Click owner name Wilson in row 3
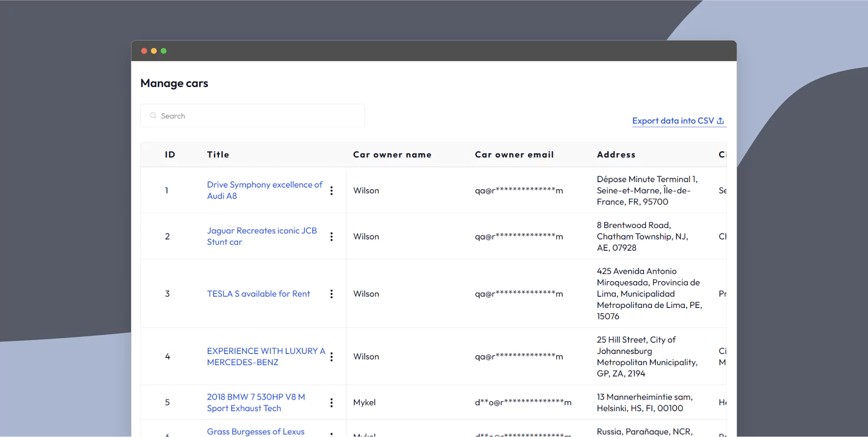Image resolution: width=868 pixels, height=437 pixels. click(366, 294)
